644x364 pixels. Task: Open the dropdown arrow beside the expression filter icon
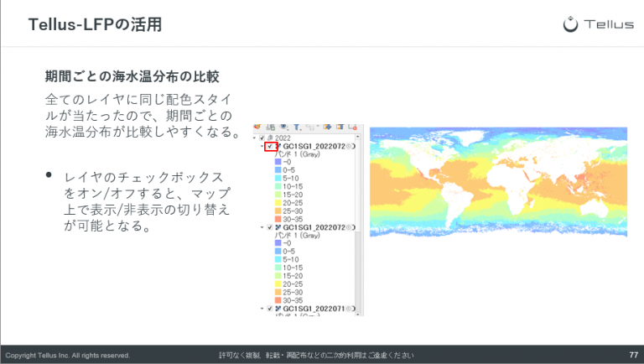tap(318, 126)
